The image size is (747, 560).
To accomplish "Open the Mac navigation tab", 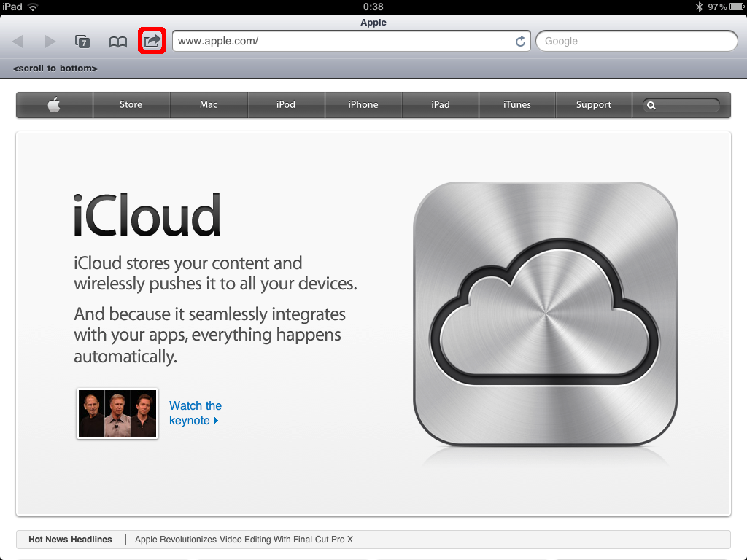I will point(209,105).
